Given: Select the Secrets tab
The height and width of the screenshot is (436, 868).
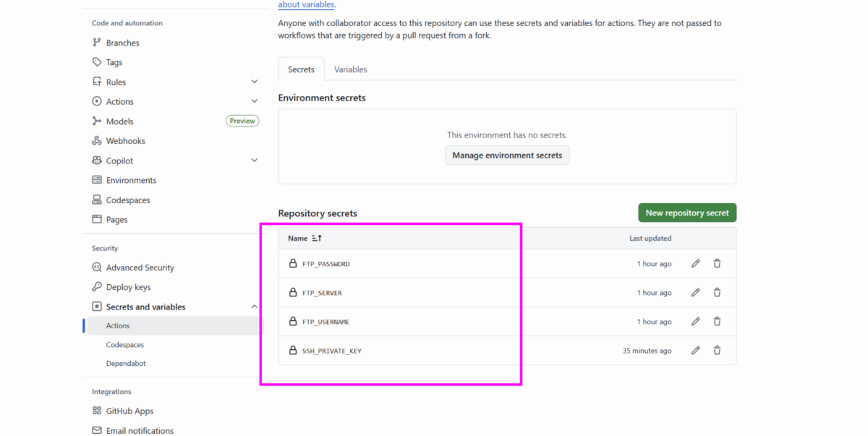Looking at the screenshot, I should pos(301,69).
